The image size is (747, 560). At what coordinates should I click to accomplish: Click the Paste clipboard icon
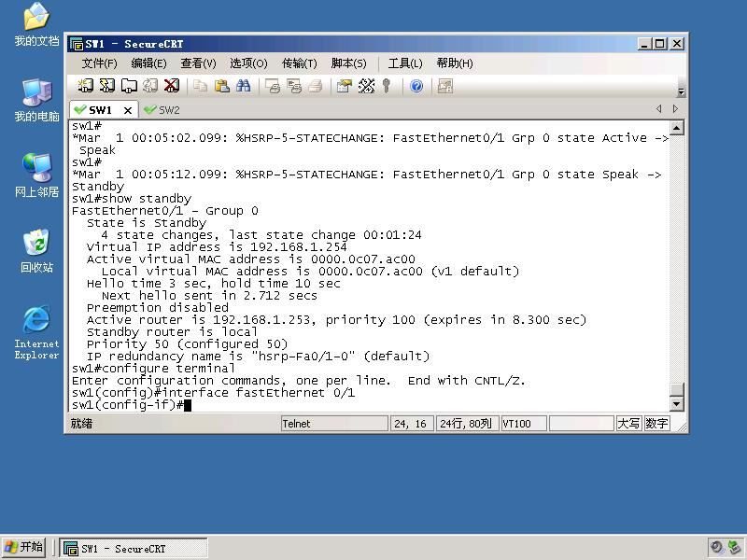[221, 86]
